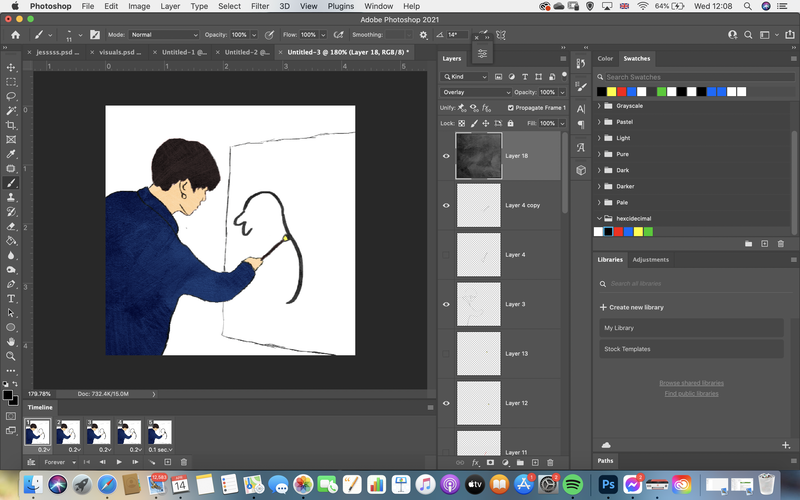Select the Move tool
Viewport: 800px width, 500px height.
11,67
